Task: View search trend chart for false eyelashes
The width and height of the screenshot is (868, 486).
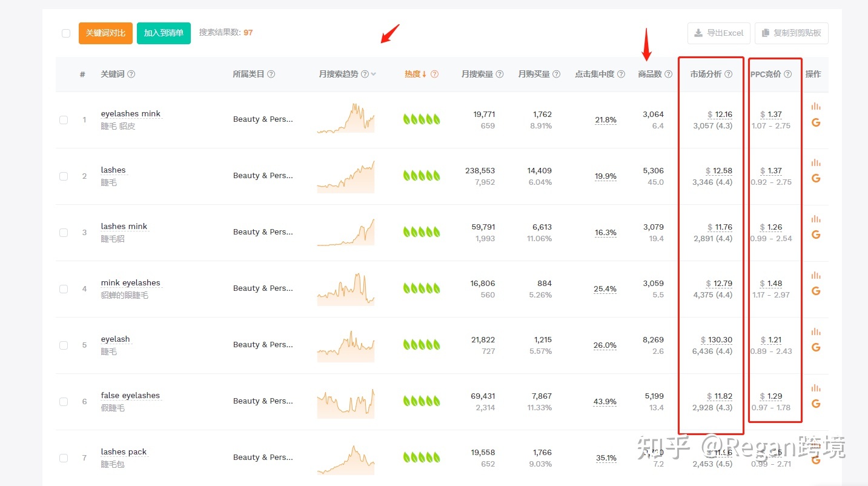Action: point(345,402)
